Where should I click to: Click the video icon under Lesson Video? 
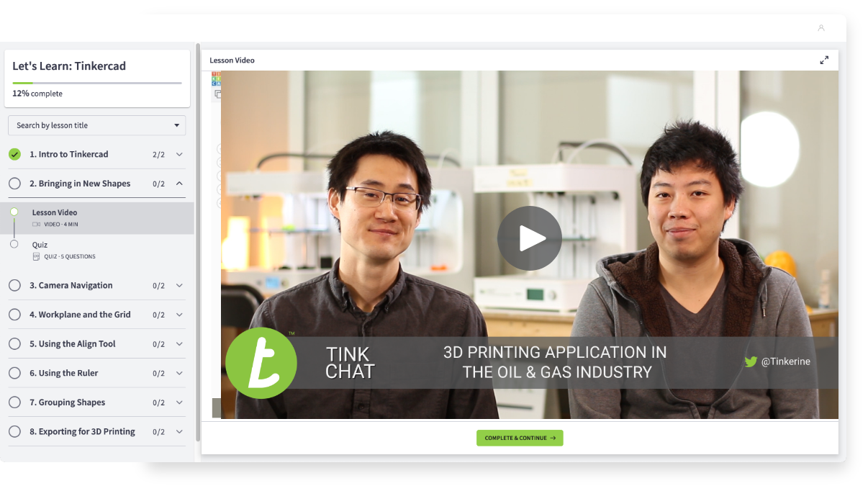pyautogui.click(x=36, y=225)
